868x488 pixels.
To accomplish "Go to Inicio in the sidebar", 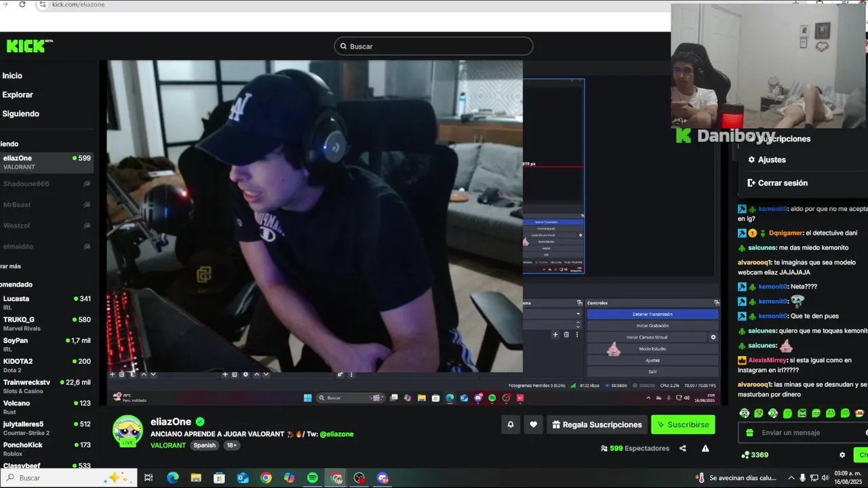I will [12, 76].
